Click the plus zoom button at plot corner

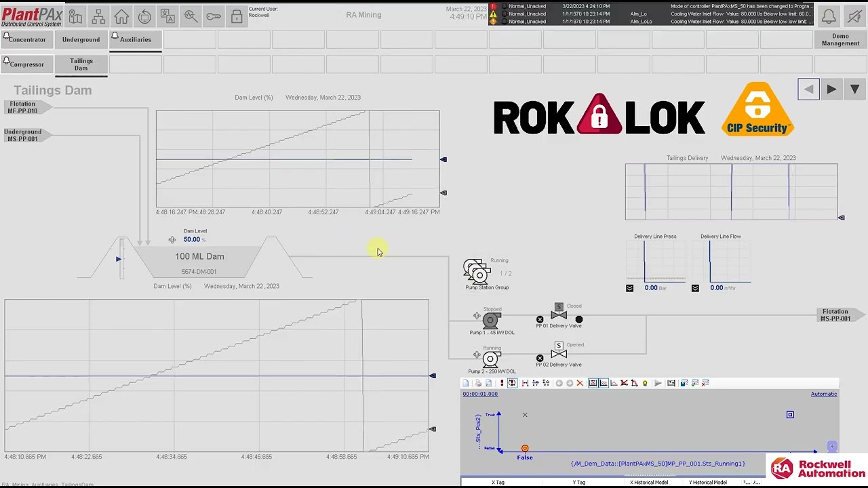(x=832, y=446)
